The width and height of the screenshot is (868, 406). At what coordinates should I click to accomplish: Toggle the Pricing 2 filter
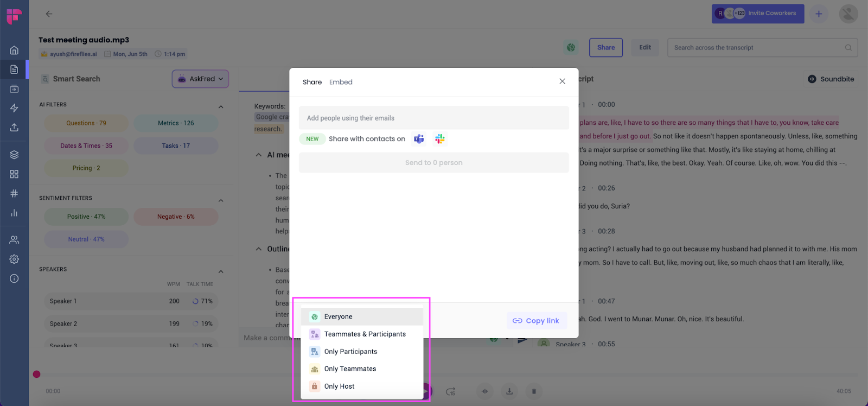86,168
